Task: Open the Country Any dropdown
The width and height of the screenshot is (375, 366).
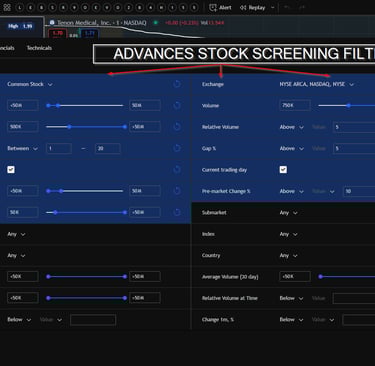Action: pyautogui.click(x=288, y=256)
